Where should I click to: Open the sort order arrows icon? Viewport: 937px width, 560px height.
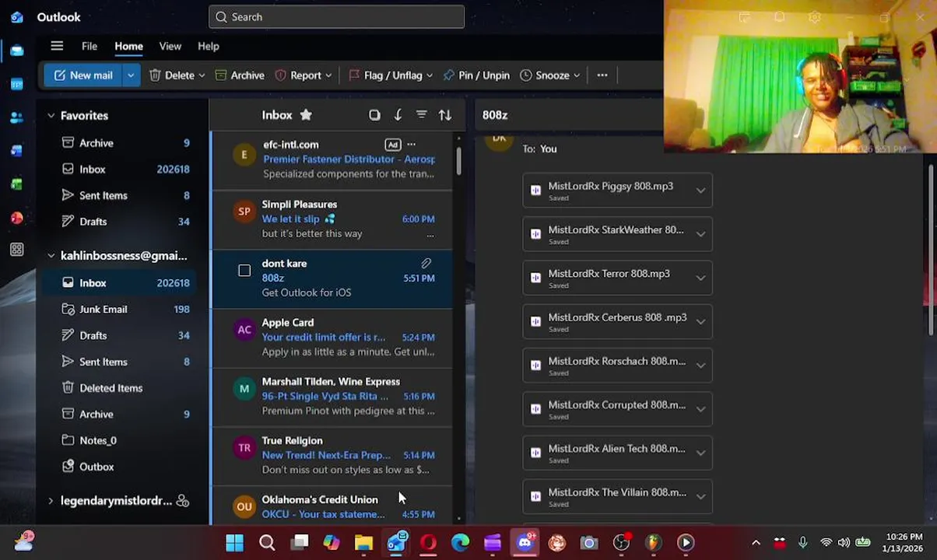point(445,115)
